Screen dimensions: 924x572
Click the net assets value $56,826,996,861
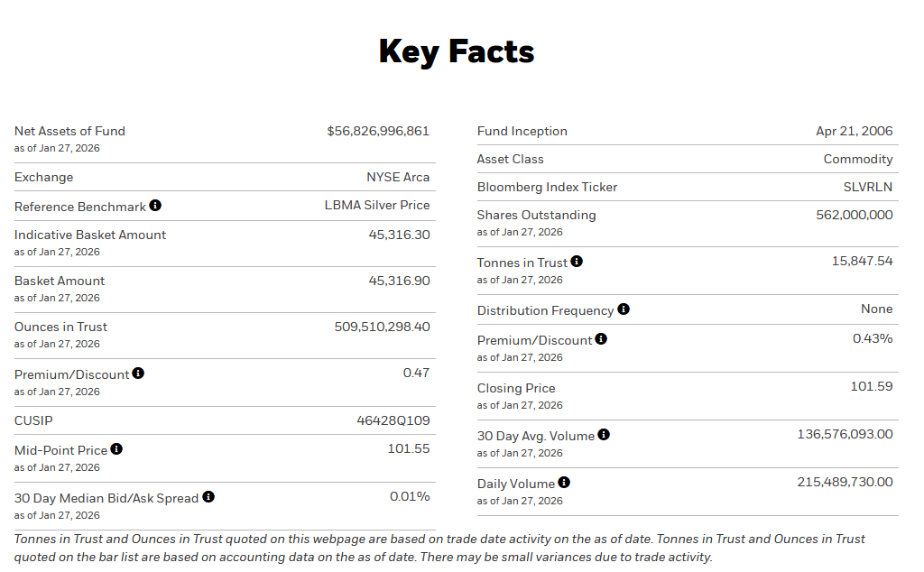pyautogui.click(x=378, y=131)
